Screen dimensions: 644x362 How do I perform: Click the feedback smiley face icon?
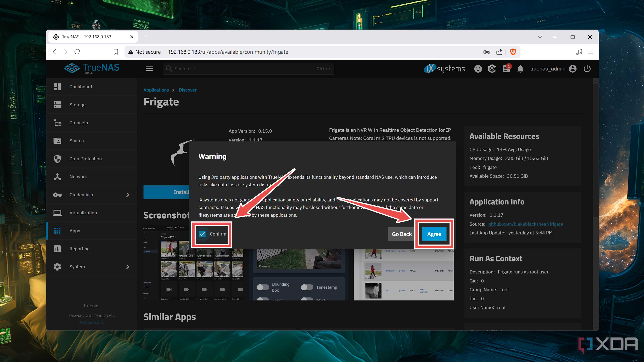click(478, 69)
